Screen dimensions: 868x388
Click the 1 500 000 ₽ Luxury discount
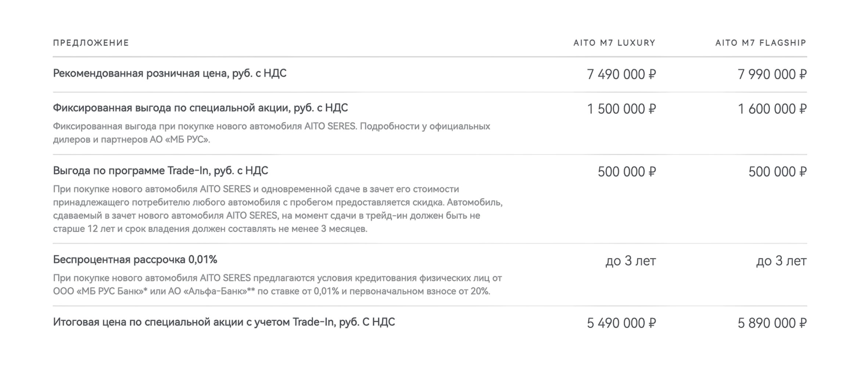(x=621, y=109)
